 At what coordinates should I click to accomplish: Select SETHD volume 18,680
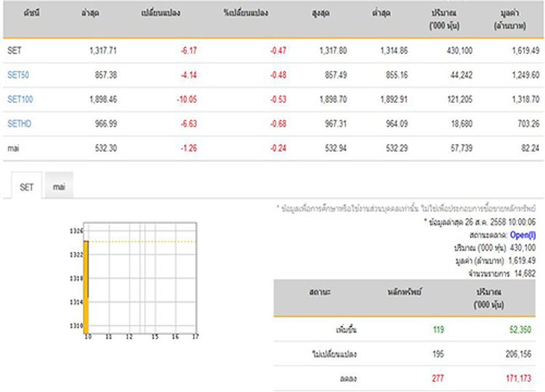pyautogui.click(x=462, y=124)
